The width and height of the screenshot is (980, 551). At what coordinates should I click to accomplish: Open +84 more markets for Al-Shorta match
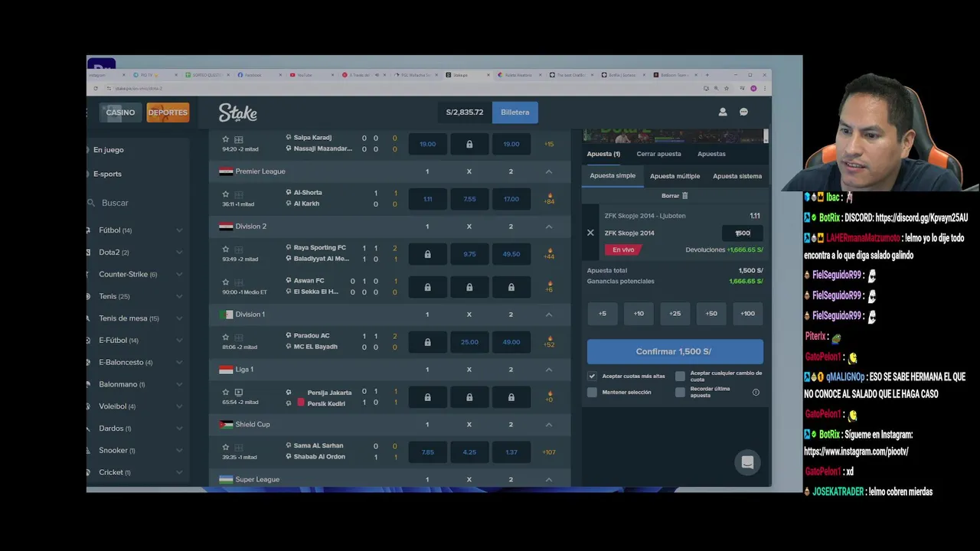point(549,198)
